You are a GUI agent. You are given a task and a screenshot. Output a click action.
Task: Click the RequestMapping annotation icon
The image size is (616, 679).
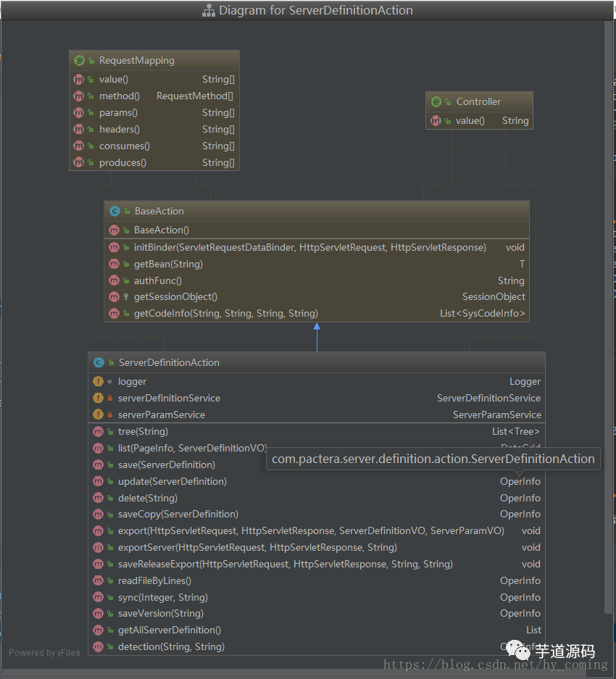tap(79, 61)
